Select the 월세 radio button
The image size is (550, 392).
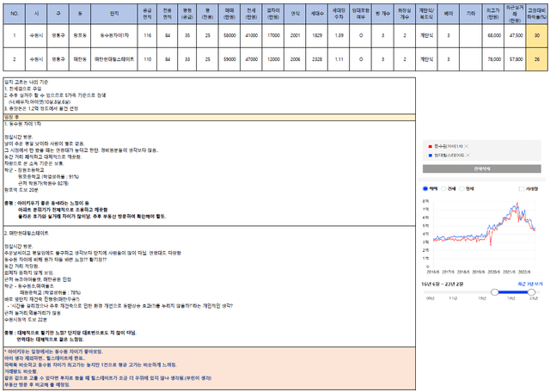click(x=462, y=189)
